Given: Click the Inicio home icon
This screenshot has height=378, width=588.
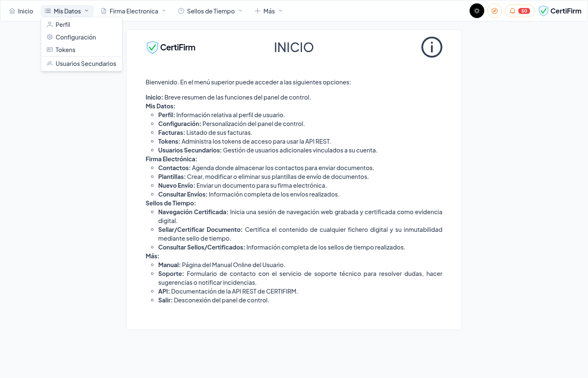Looking at the screenshot, I should (x=12, y=11).
